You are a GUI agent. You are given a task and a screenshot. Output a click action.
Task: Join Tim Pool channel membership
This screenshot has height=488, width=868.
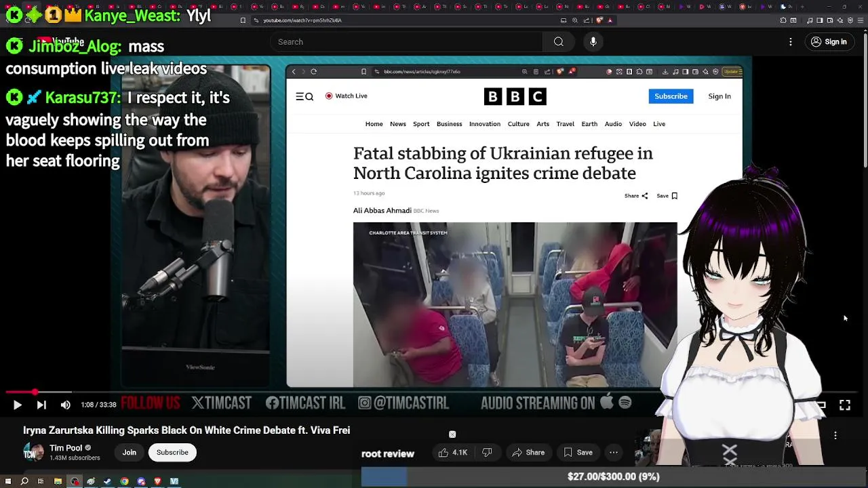pyautogui.click(x=130, y=452)
